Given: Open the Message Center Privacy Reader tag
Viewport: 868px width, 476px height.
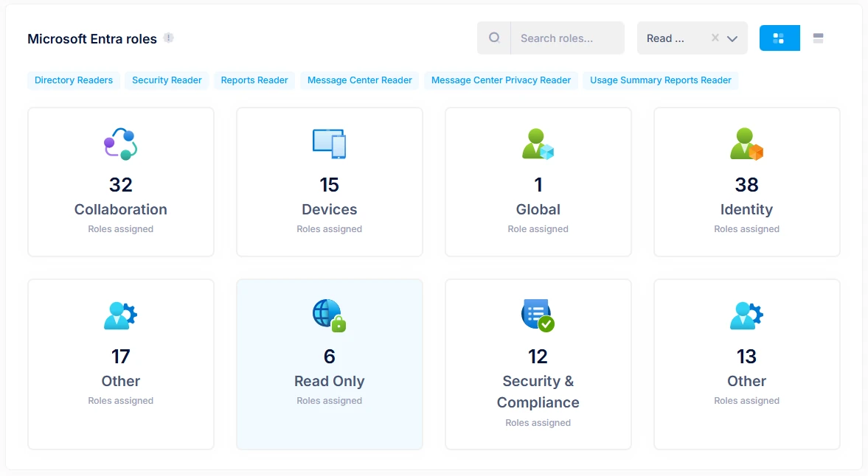Looking at the screenshot, I should coord(501,80).
